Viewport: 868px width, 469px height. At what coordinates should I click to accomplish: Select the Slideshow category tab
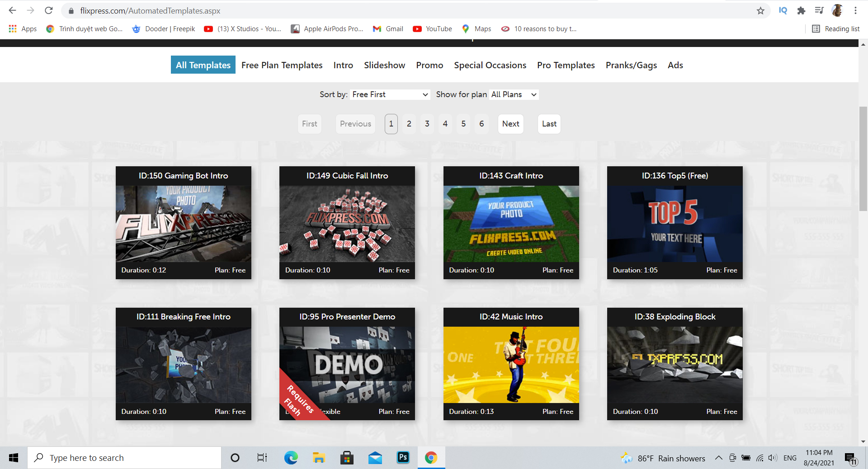point(384,65)
